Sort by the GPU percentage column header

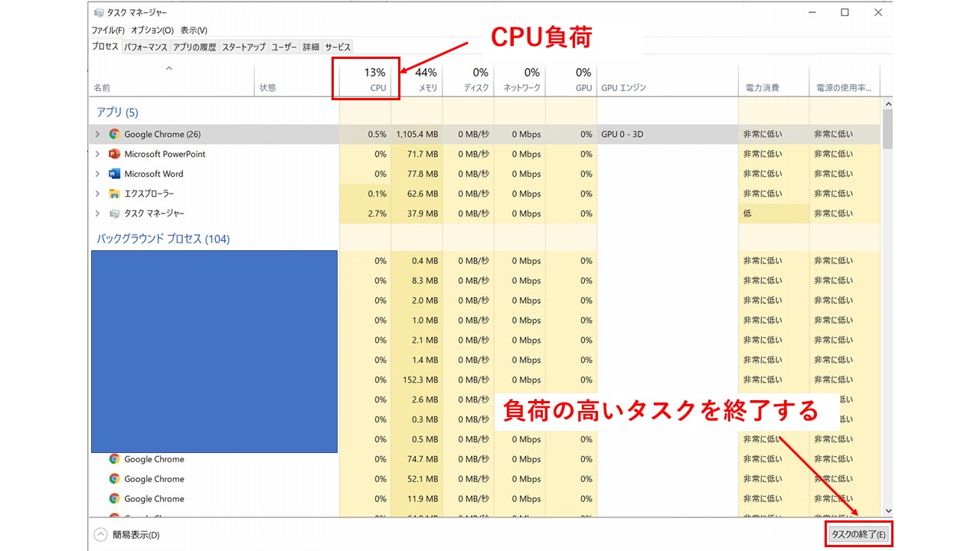(570, 80)
